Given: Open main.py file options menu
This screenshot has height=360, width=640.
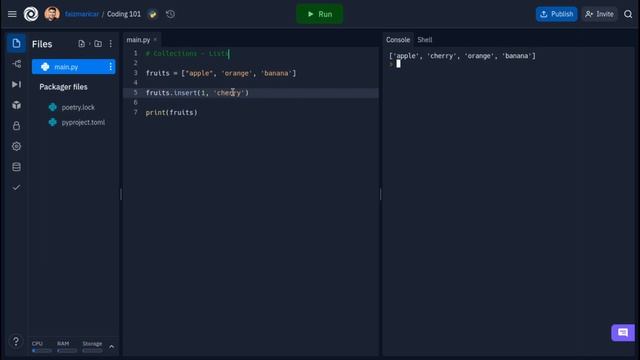Looking at the screenshot, I should pyautogui.click(x=111, y=67).
